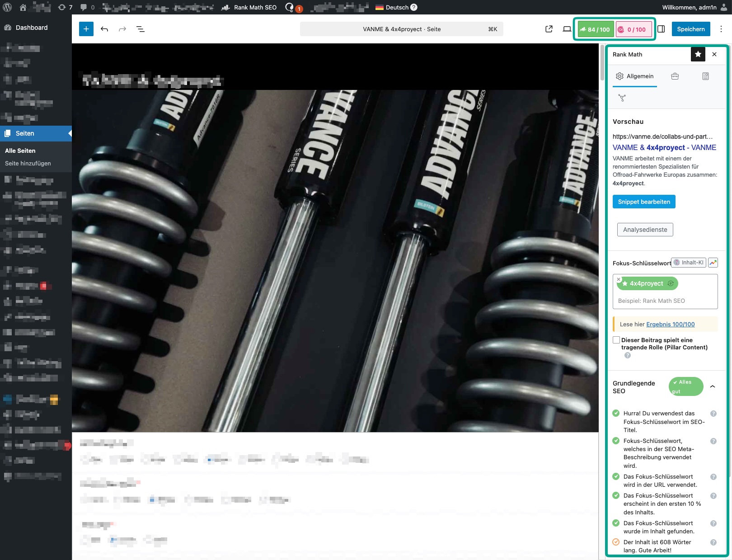Open the document overview list icon

(141, 29)
